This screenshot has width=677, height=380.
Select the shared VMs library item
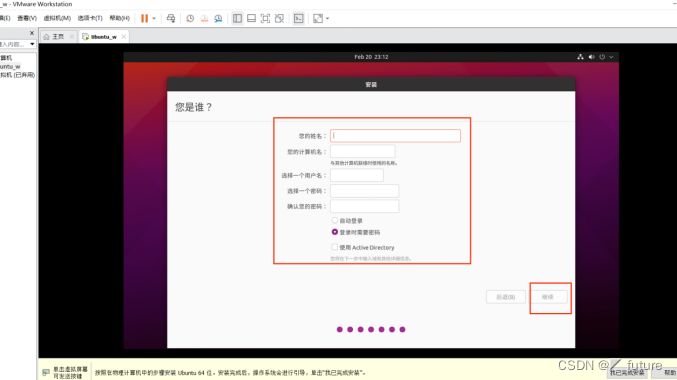pos(17,75)
